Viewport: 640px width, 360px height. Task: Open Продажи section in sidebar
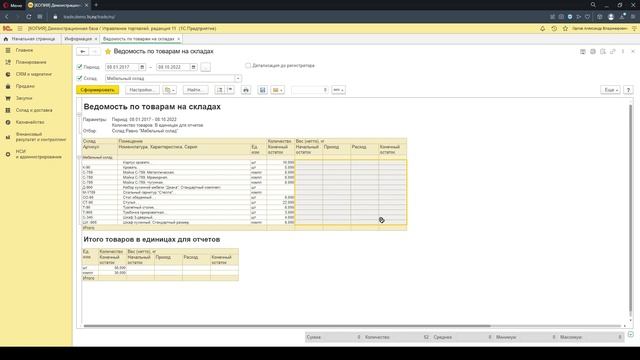click(x=25, y=86)
